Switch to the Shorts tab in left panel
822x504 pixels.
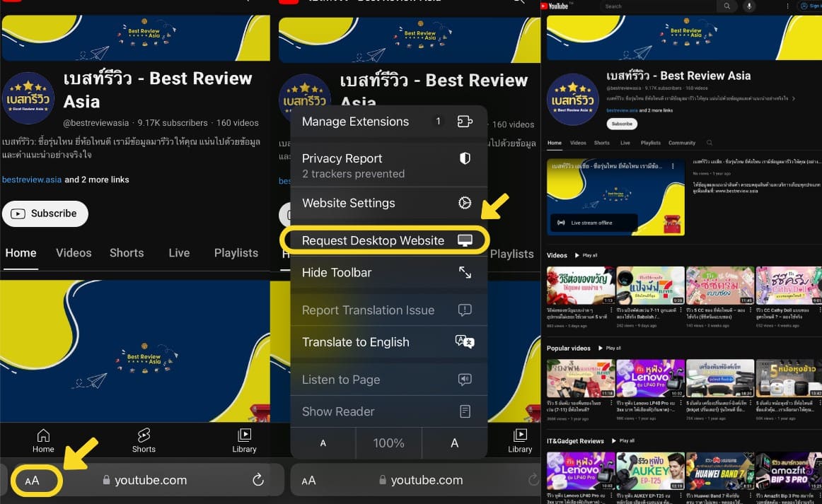(x=127, y=253)
